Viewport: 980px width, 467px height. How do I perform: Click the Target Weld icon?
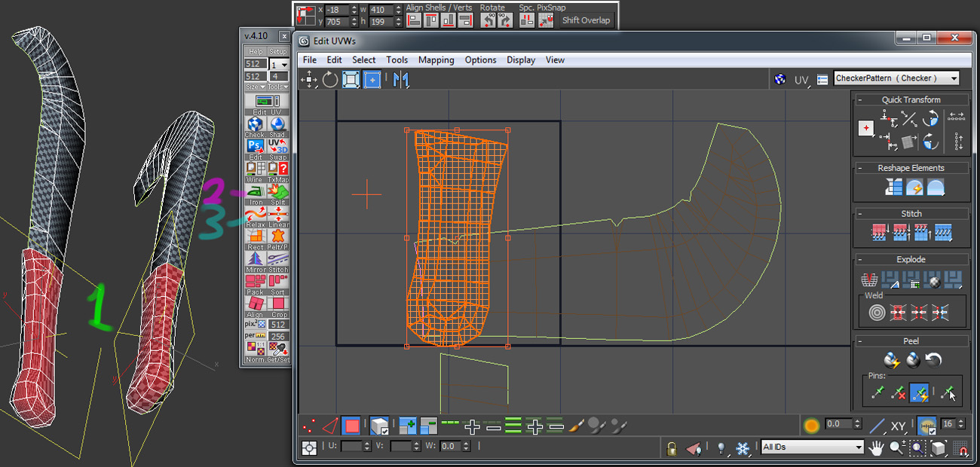click(x=876, y=312)
